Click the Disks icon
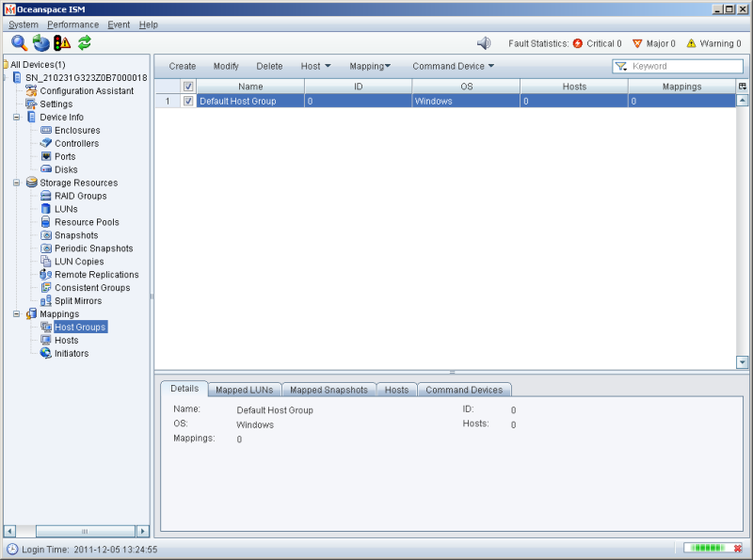 click(x=46, y=169)
